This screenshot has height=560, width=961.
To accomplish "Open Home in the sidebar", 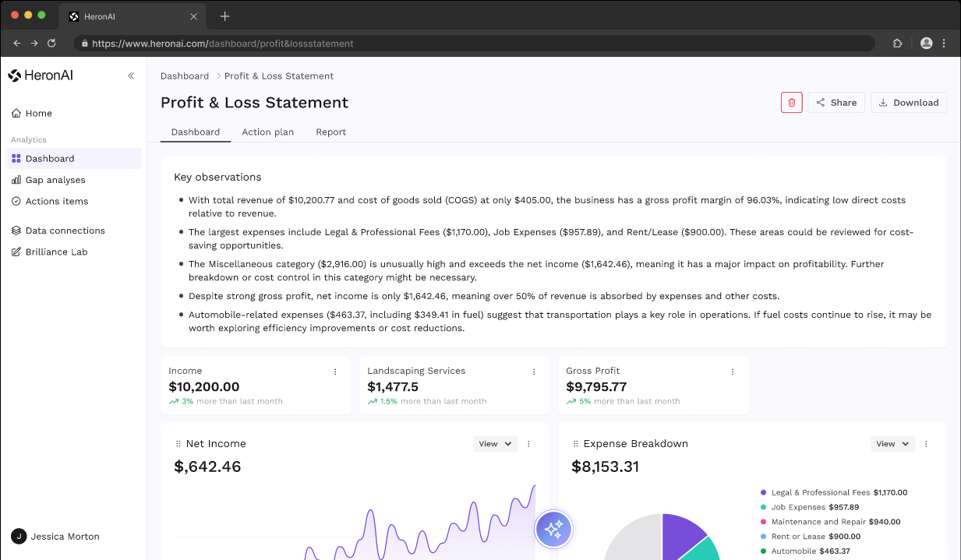I will coord(73,113).
